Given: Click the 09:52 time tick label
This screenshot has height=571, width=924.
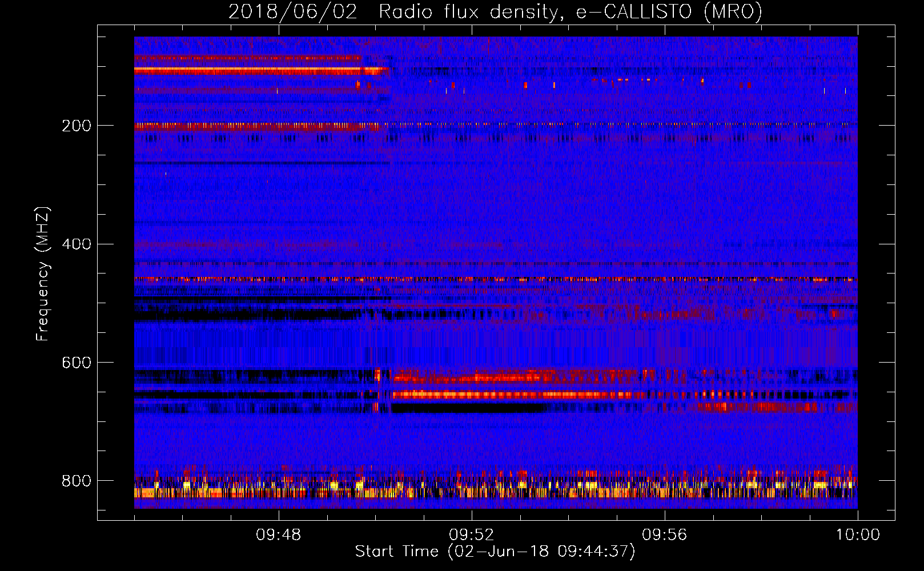Looking at the screenshot, I should (472, 535).
